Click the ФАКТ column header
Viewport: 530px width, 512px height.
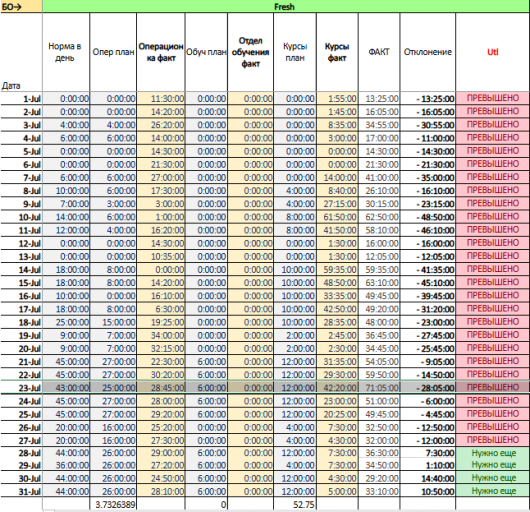(x=379, y=52)
